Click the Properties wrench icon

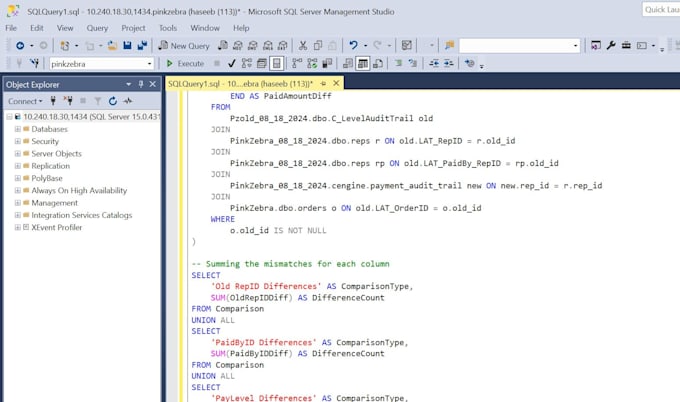click(x=611, y=46)
